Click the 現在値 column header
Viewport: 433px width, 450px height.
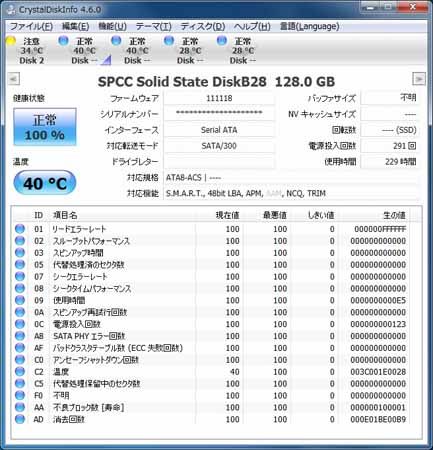(227, 215)
